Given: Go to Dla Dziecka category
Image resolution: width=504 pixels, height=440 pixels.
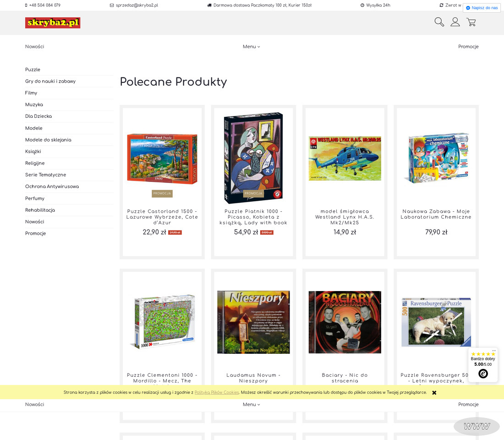Looking at the screenshot, I should coord(38,116).
